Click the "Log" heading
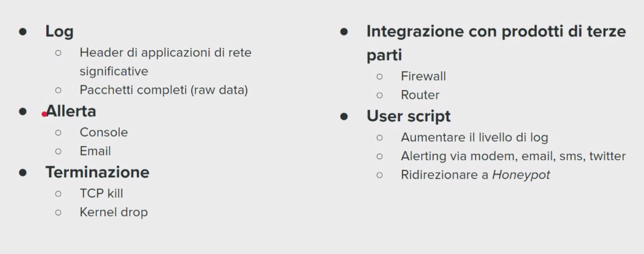Viewport: 644px width, 254px height. coord(59,31)
